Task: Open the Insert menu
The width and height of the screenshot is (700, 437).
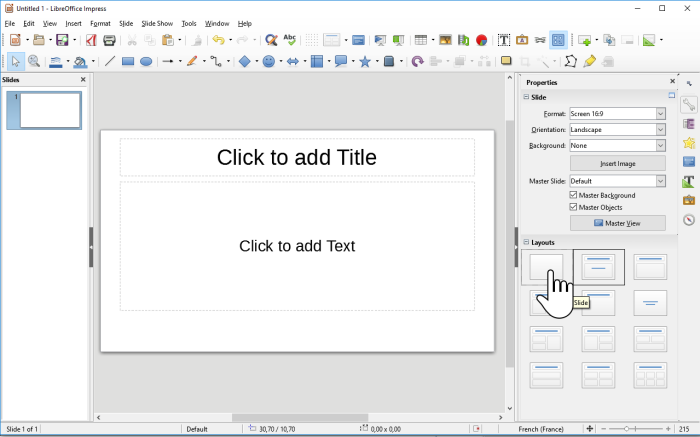Action: tap(73, 23)
